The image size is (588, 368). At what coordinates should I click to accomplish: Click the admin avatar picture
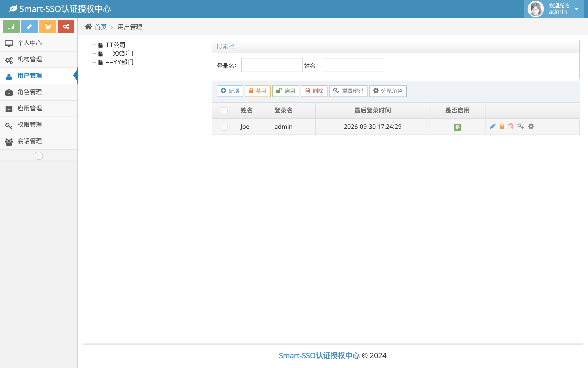536,9
